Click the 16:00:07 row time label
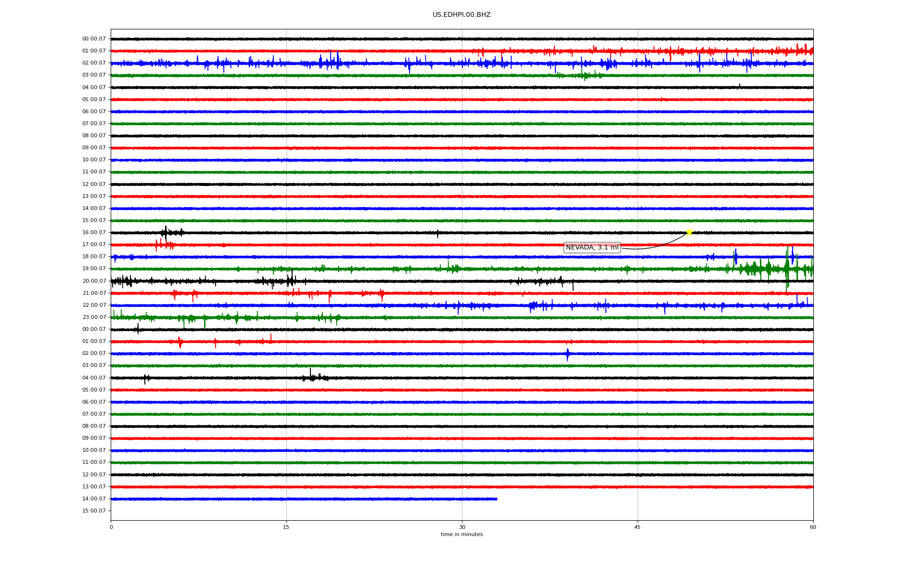The width and height of the screenshot is (924, 578). 94,233
